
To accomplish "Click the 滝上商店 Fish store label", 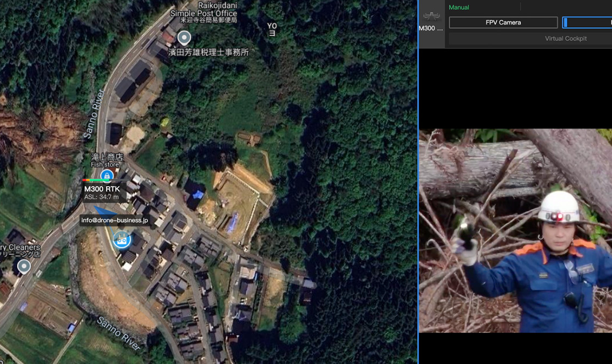I will pos(107,160).
